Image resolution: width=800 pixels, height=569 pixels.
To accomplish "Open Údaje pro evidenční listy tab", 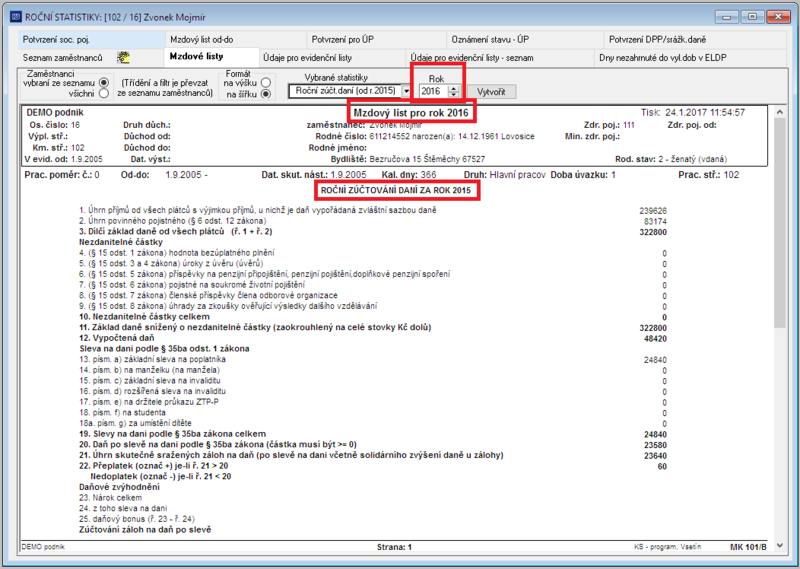I will click(x=333, y=58).
